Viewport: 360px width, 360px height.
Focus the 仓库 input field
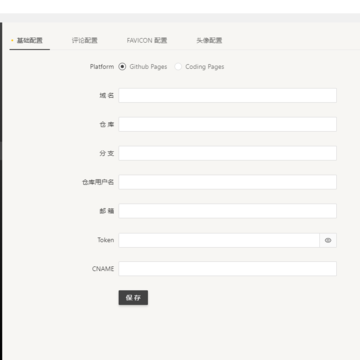coord(228,124)
